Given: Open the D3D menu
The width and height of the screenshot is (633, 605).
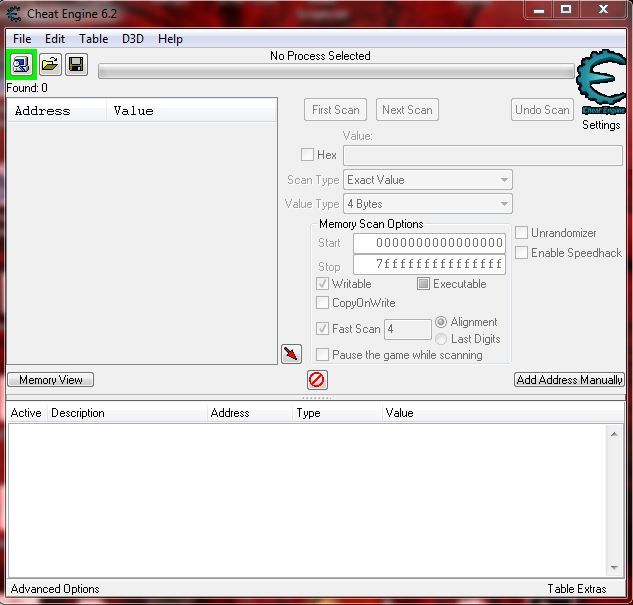Looking at the screenshot, I should click(x=133, y=39).
